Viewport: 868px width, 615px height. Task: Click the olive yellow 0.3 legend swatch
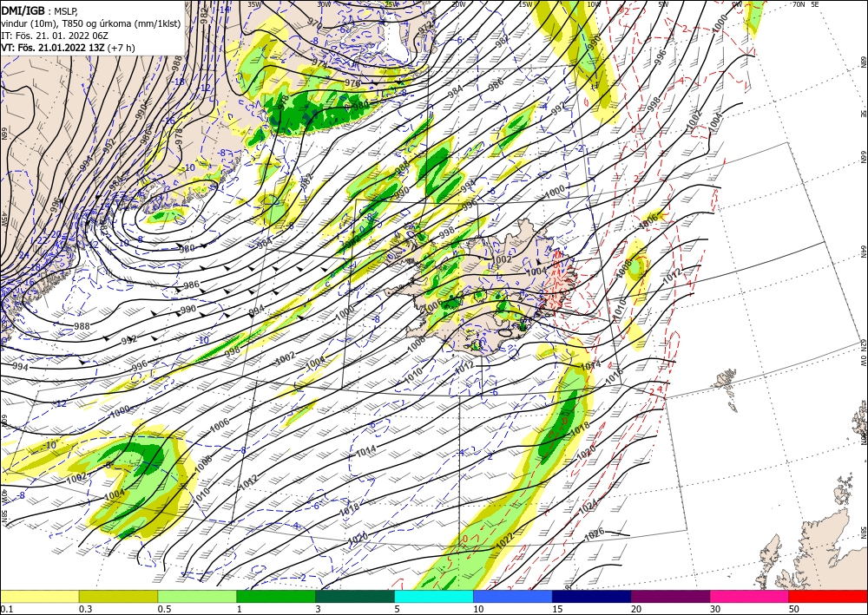pos(118,596)
